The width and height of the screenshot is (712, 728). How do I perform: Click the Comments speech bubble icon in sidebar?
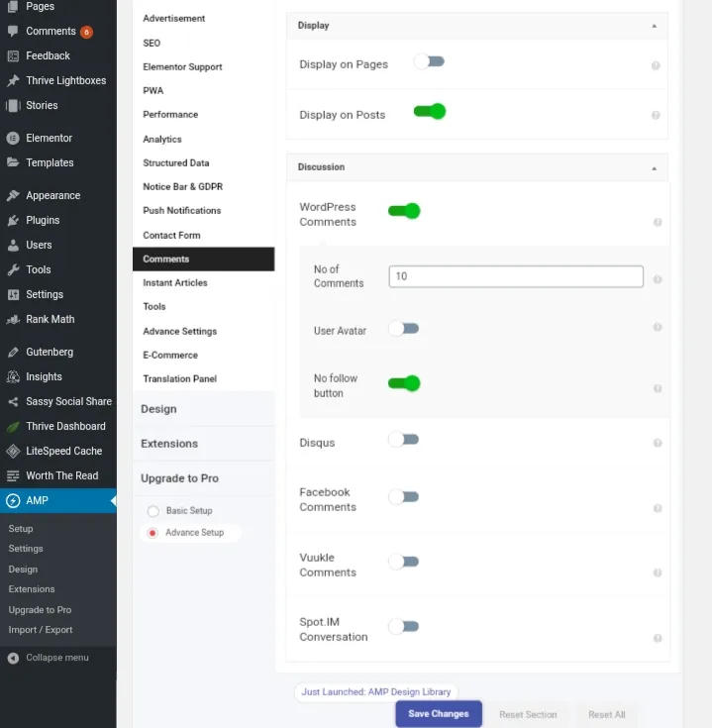[x=13, y=31]
